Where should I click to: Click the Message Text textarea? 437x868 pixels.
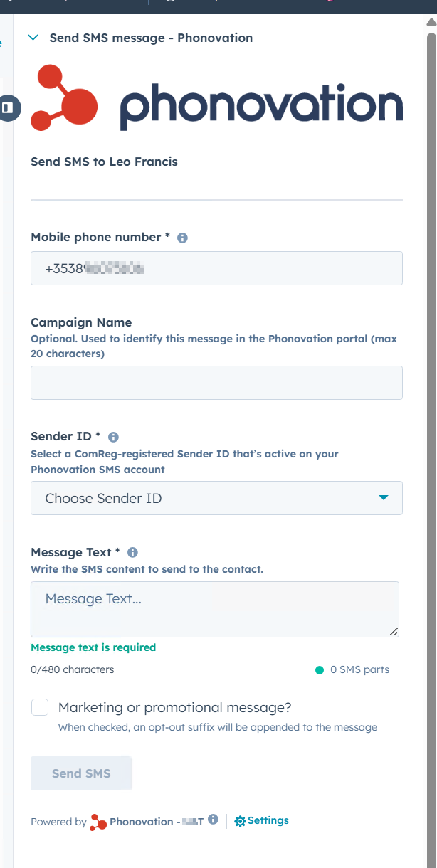(214, 609)
